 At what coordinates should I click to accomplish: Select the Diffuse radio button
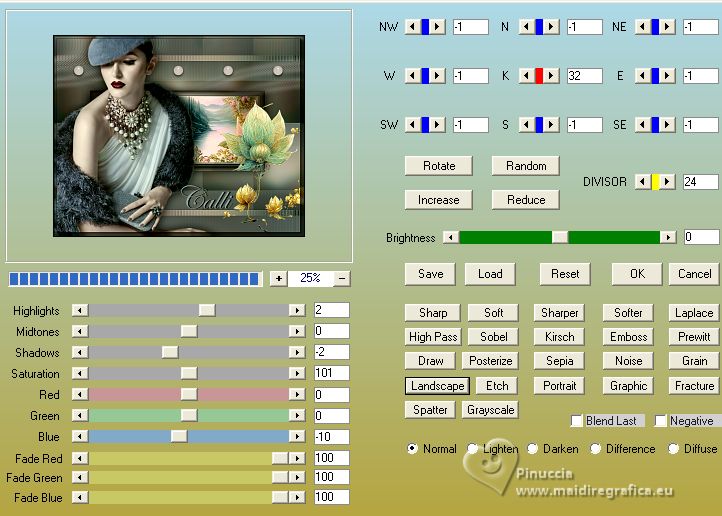tap(673, 448)
